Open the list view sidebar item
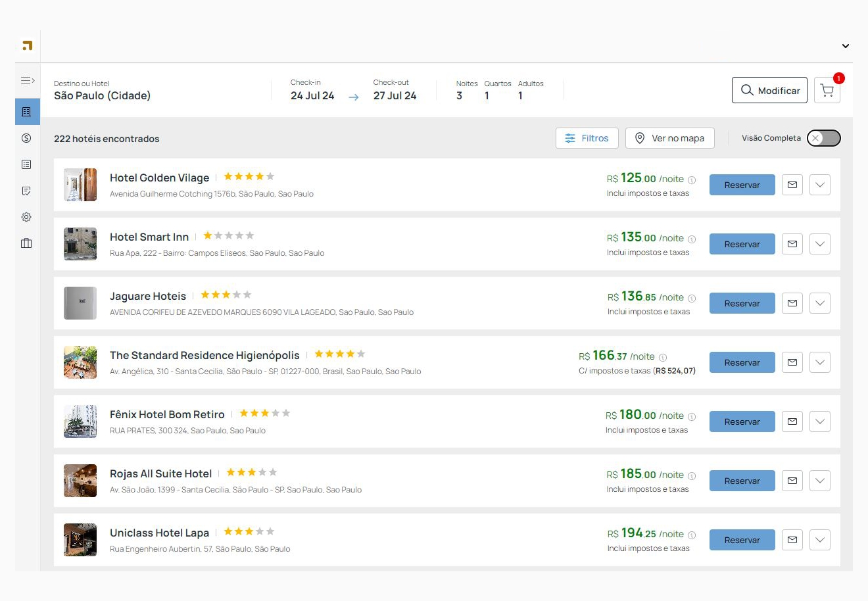Viewport: 868px width, 601px height. click(26, 164)
